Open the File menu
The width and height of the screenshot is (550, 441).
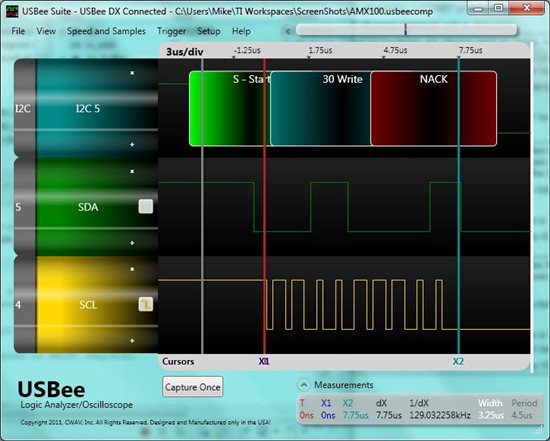tap(18, 31)
